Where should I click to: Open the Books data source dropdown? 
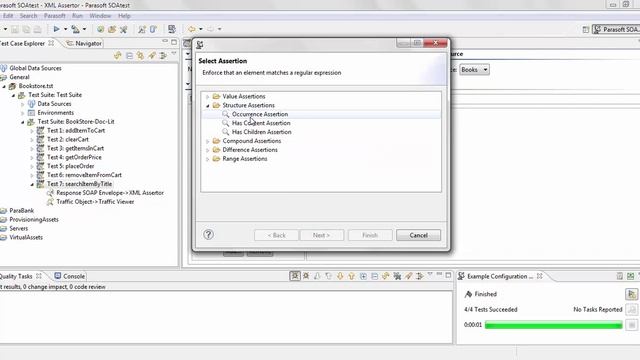pos(474,69)
